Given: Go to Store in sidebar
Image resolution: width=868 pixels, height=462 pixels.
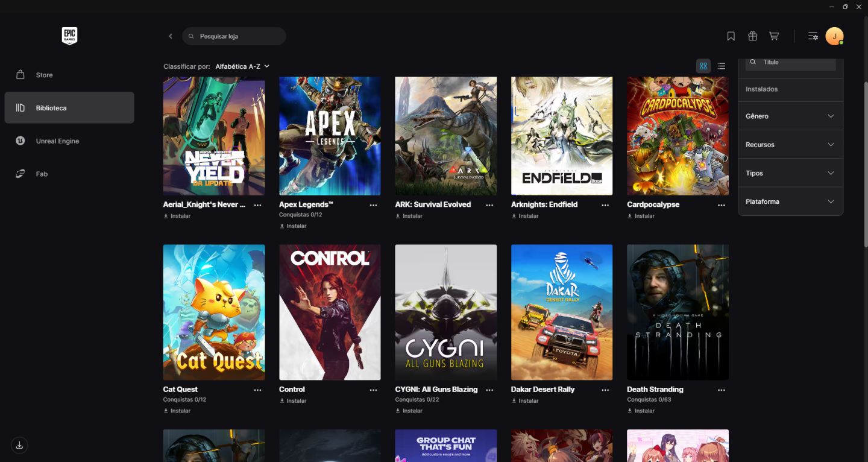Looking at the screenshot, I should click(x=69, y=75).
